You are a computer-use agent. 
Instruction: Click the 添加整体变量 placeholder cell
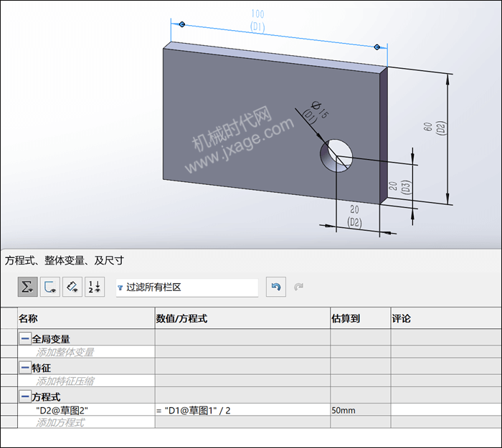click(x=87, y=352)
